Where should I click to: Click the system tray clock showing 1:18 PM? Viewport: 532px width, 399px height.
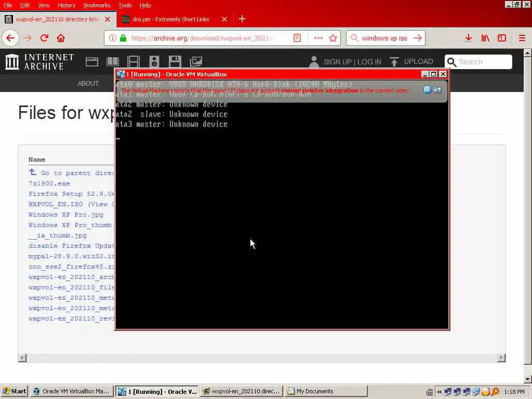click(514, 392)
